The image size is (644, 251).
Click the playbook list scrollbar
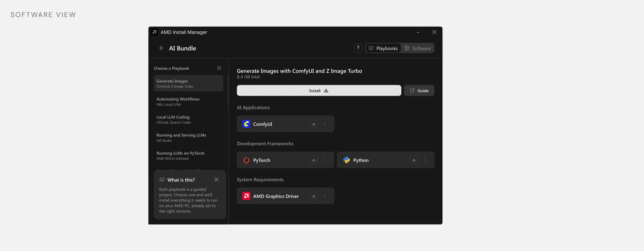click(228, 90)
